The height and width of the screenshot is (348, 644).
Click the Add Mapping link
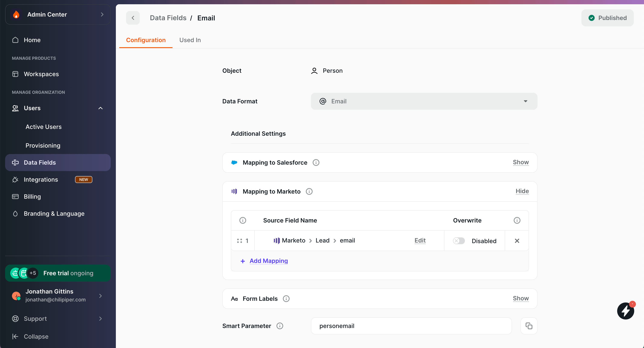pos(269,261)
